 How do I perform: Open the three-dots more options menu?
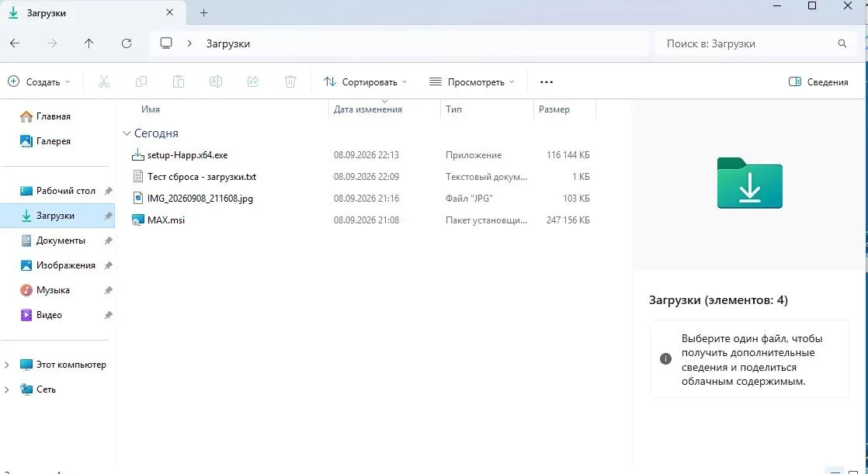coord(547,82)
